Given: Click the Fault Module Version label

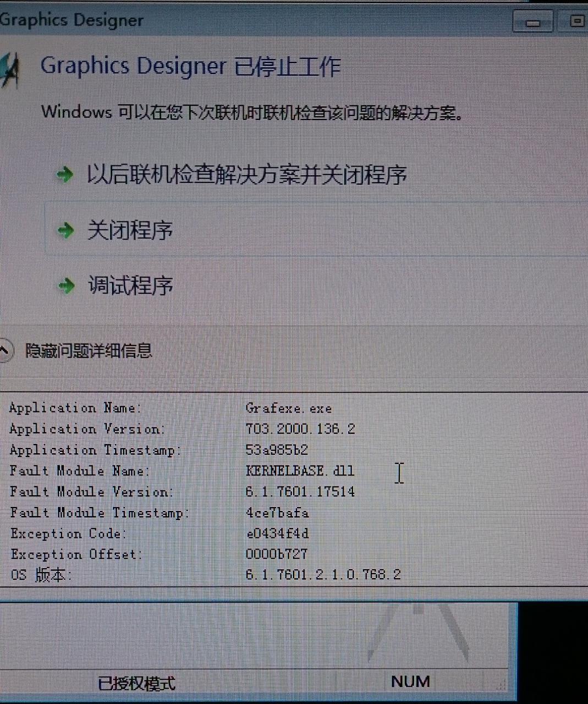Looking at the screenshot, I should [x=91, y=492].
